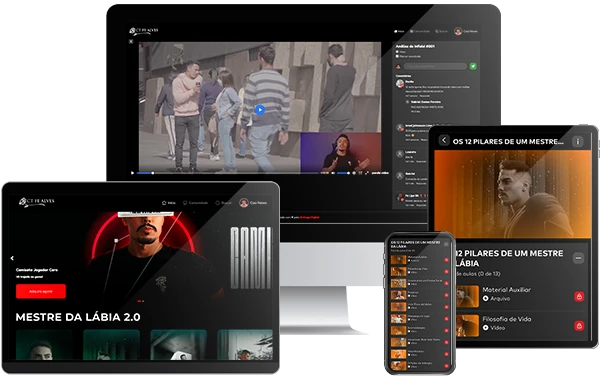Click the video progress slider
Screen dimensions: 600x388
tap(228, 173)
